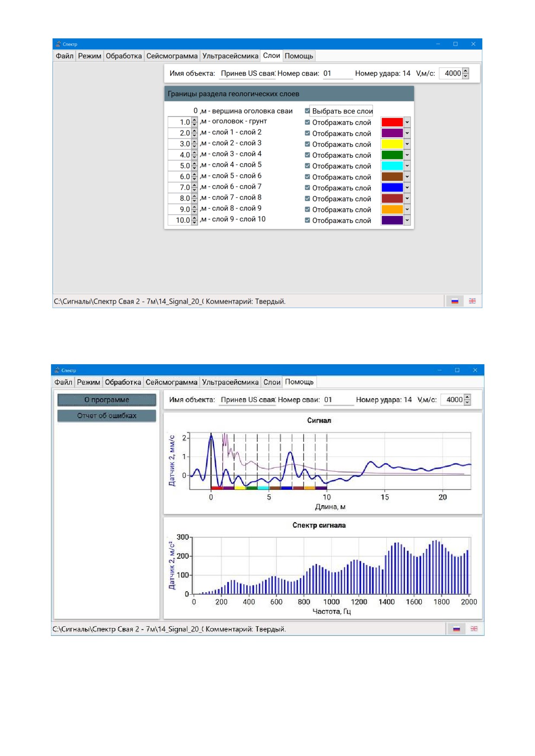Viewport: 535px width, 756px height.
Task: Pick the firebrick swatch for слой 7 - слой 8
Action: click(x=392, y=198)
